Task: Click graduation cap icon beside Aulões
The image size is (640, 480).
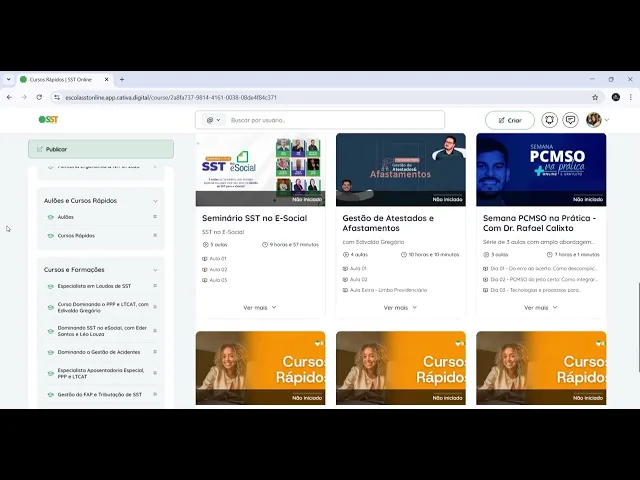Action: click(x=51, y=218)
